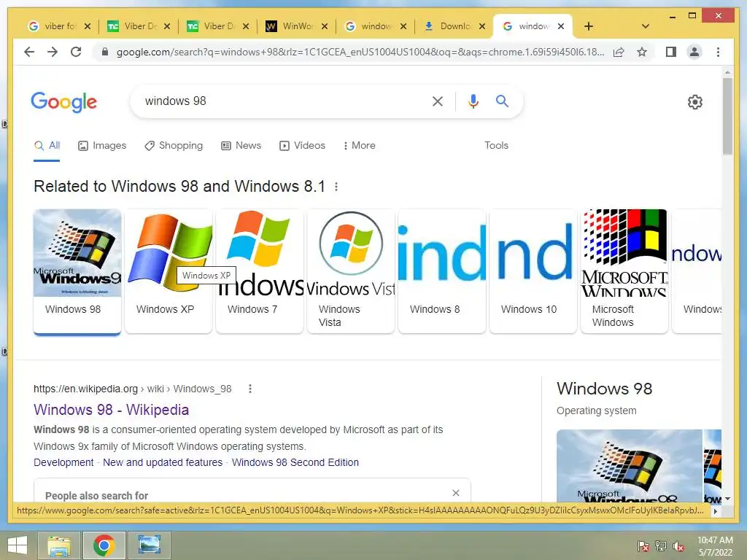Bookmark this page with the star icon

click(x=642, y=52)
